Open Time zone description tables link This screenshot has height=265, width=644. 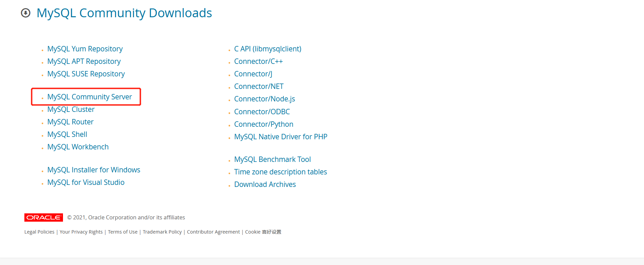281,172
